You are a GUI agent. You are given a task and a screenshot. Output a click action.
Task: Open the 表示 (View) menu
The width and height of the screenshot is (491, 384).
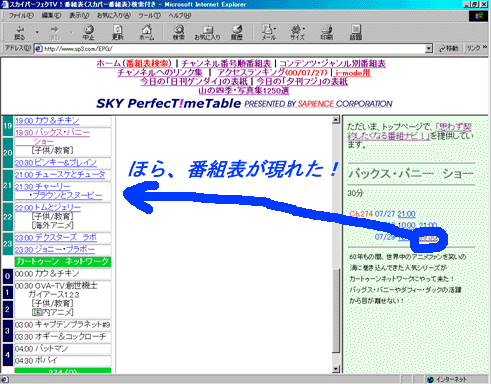79,15
